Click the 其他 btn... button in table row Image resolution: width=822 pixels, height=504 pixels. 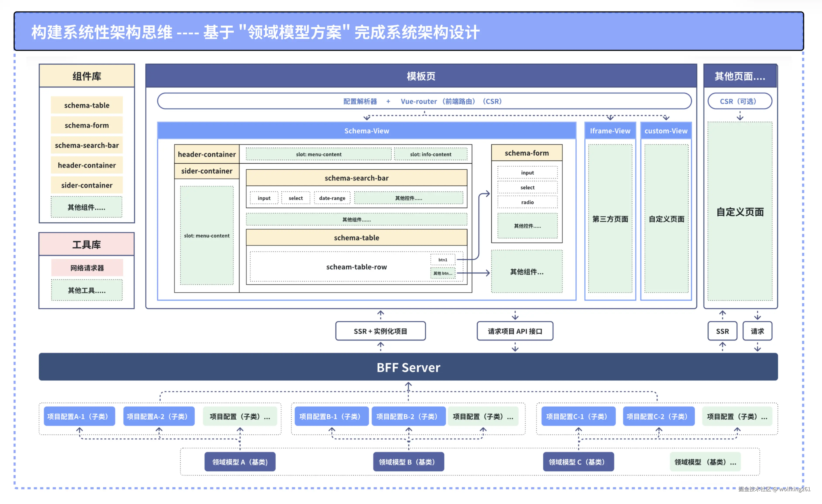click(443, 273)
